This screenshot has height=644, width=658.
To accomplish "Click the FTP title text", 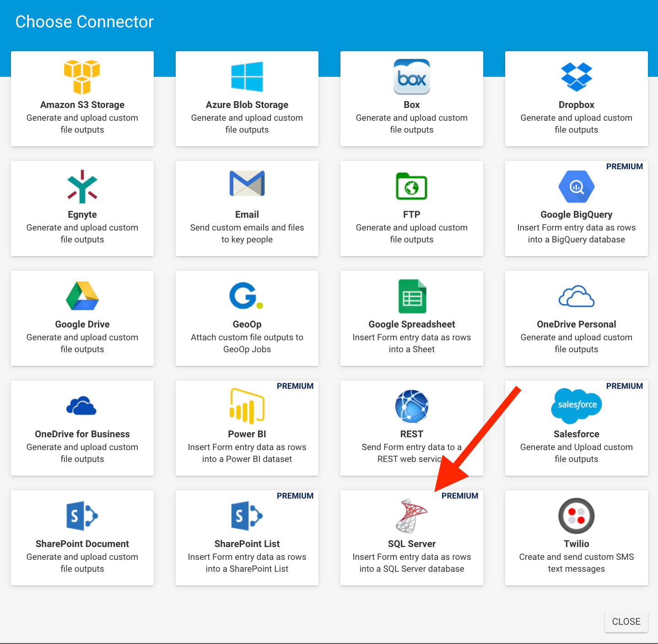I will click(412, 215).
